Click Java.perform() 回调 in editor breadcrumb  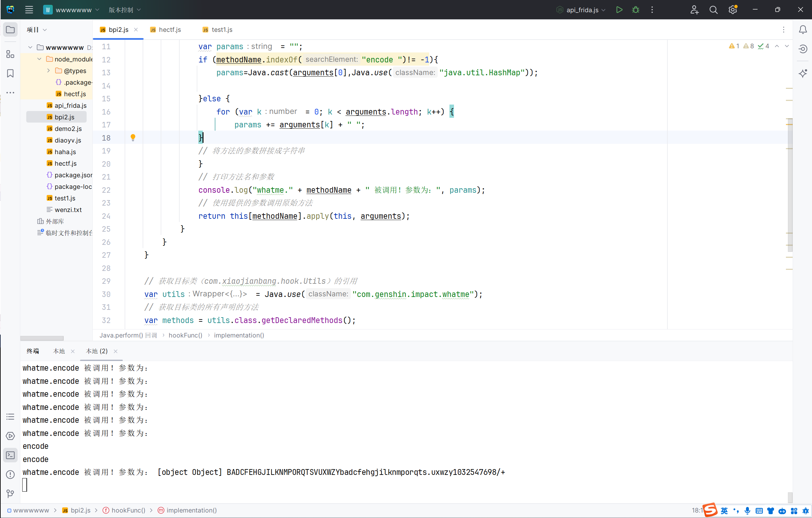pos(128,335)
